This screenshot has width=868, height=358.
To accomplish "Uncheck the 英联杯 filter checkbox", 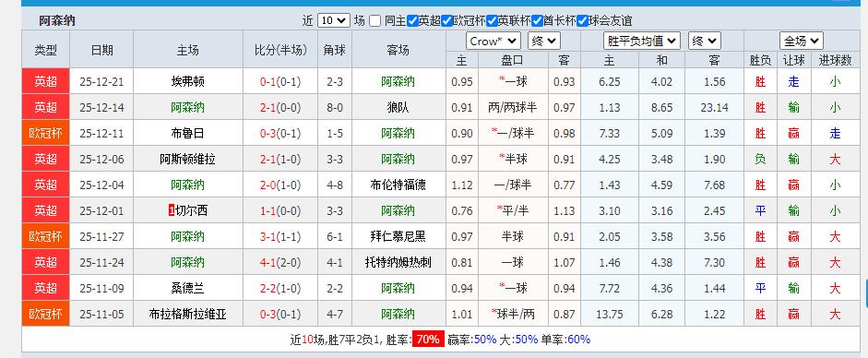I will (x=492, y=21).
